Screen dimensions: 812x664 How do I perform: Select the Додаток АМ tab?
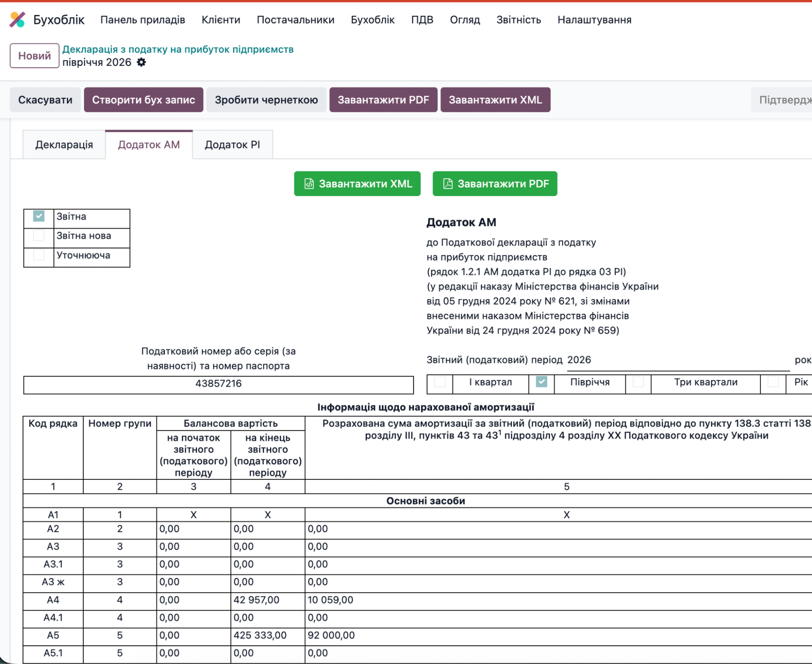149,145
